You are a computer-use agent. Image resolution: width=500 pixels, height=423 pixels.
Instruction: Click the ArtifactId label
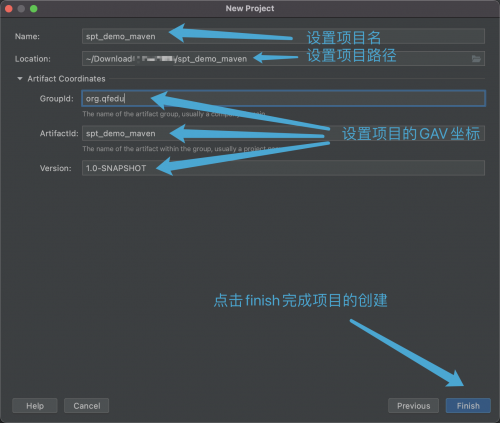(59, 133)
